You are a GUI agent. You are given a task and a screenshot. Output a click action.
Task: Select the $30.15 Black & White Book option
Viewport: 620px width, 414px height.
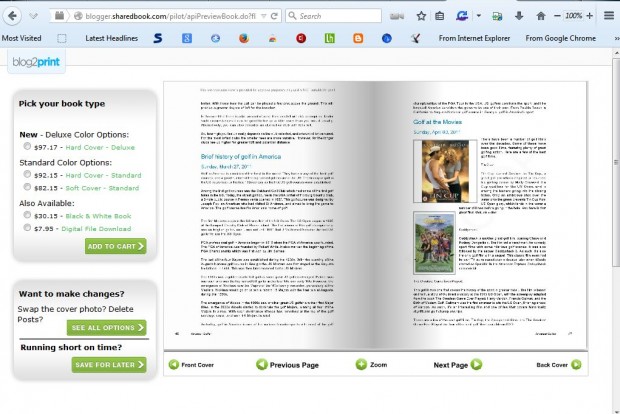coord(26,215)
